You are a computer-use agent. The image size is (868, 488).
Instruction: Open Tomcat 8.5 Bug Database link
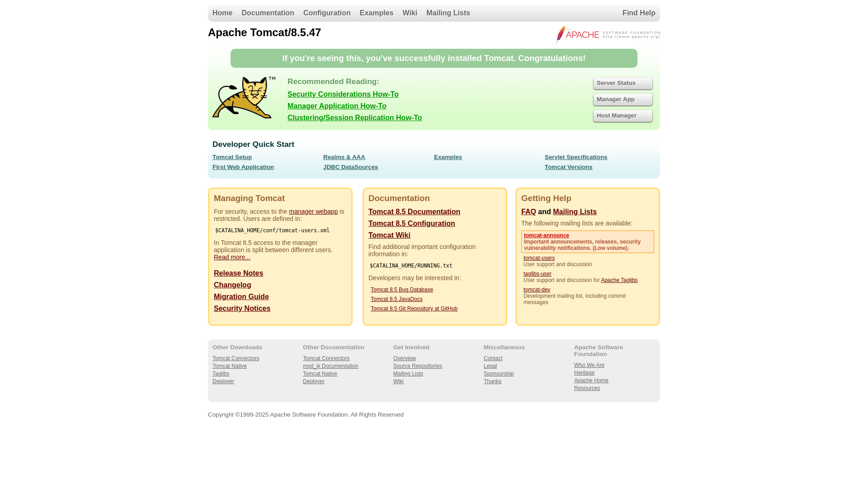pyautogui.click(x=402, y=290)
